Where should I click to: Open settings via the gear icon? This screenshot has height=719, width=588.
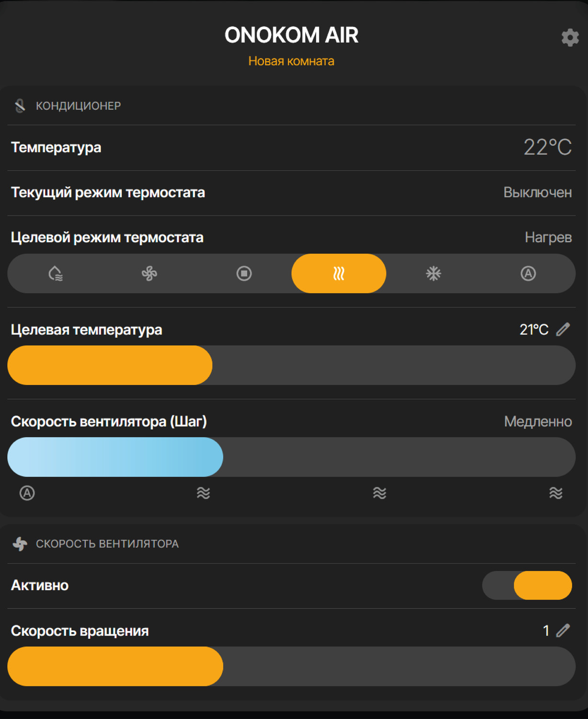pyautogui.click(x=570, y=38)
